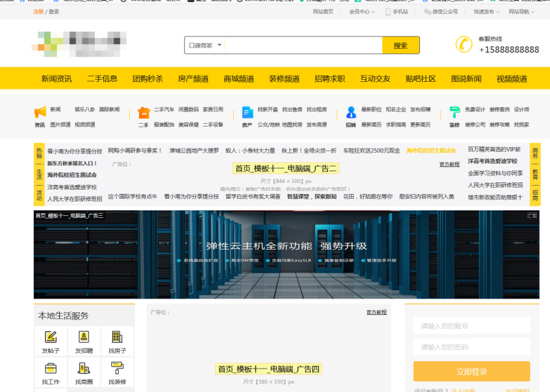Image resolution: width=550 pixels, height=392 pixels.
Task: Open the 团购秒杀 nav tab
Action: click(148, 78)
